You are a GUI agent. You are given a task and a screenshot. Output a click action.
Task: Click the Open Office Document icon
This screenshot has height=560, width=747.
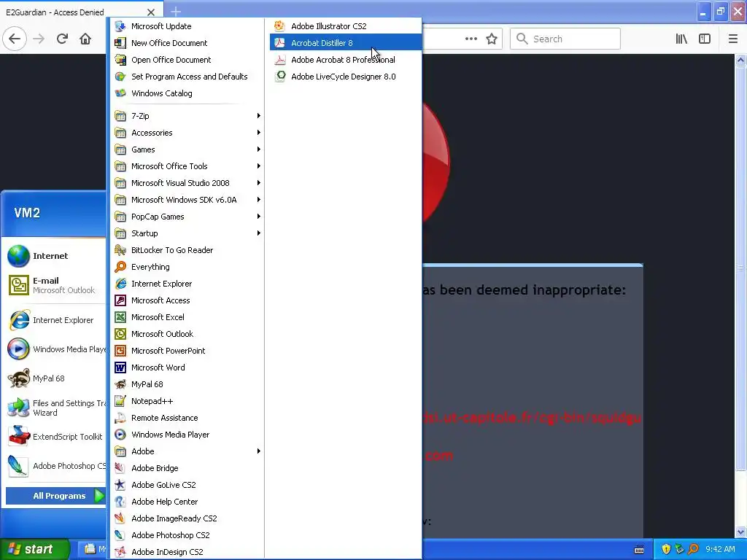pyautogui.click(x=120, y=60)
